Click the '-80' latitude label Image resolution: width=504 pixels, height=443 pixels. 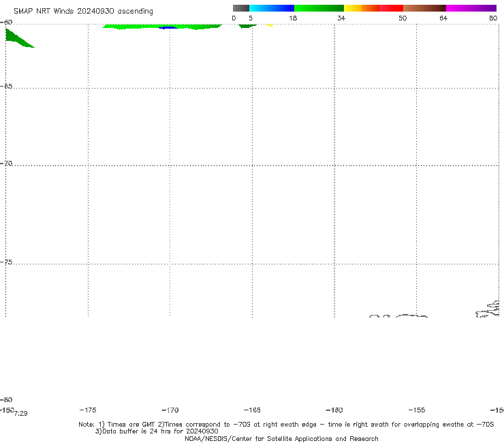coord(6,400)
